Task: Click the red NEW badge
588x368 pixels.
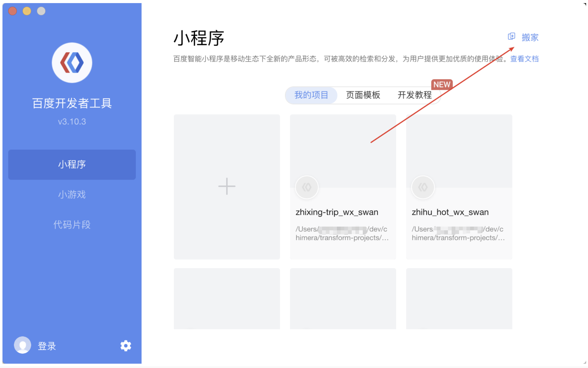Action: [441, 85]
